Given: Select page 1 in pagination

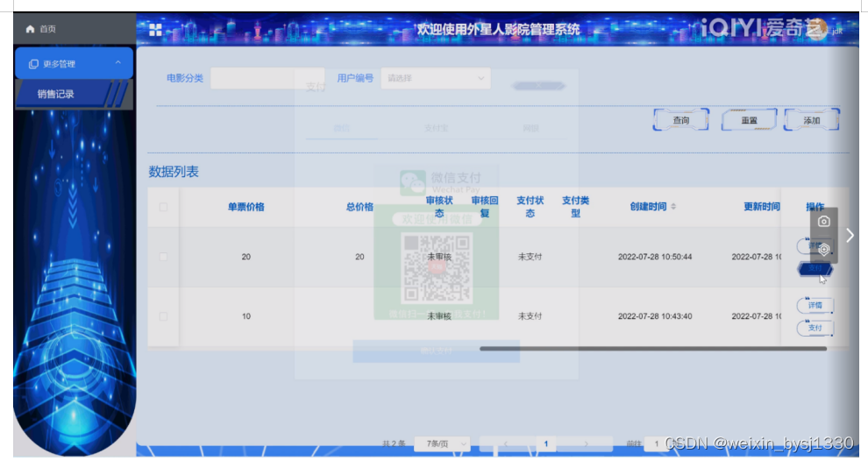Looking at the screenshot, I should point(546,443).
